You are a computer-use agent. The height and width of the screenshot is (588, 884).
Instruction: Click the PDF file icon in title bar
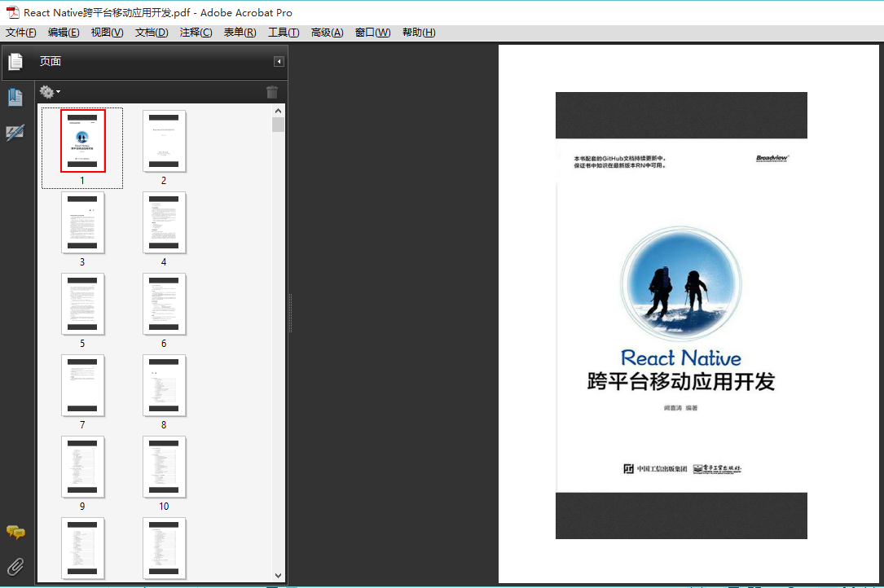[12, 12]
